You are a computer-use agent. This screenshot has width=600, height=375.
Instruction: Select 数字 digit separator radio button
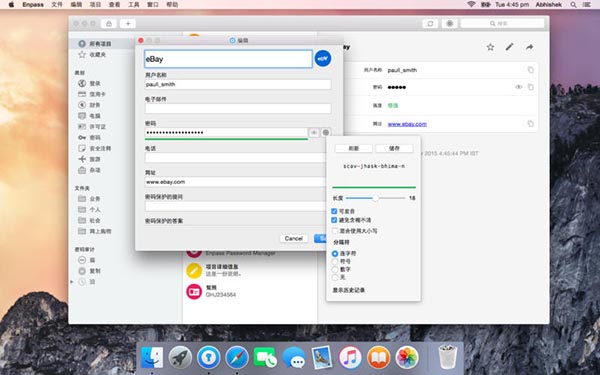[335, 269]
